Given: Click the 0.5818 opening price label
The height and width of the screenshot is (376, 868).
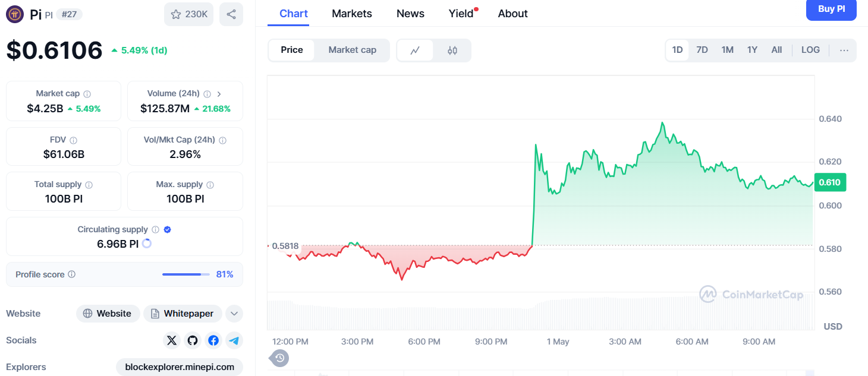Looking at the screenshot, I should [x=285, y=246].
